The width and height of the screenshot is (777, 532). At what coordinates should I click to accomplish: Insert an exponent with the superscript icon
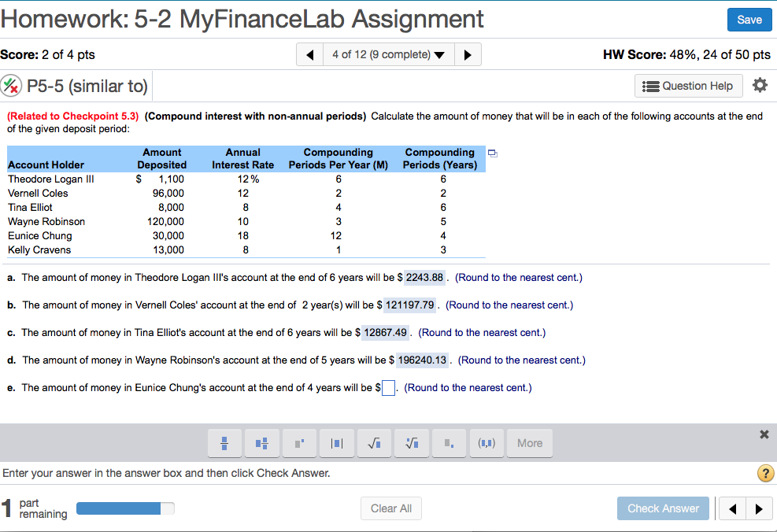pos(299,443)
